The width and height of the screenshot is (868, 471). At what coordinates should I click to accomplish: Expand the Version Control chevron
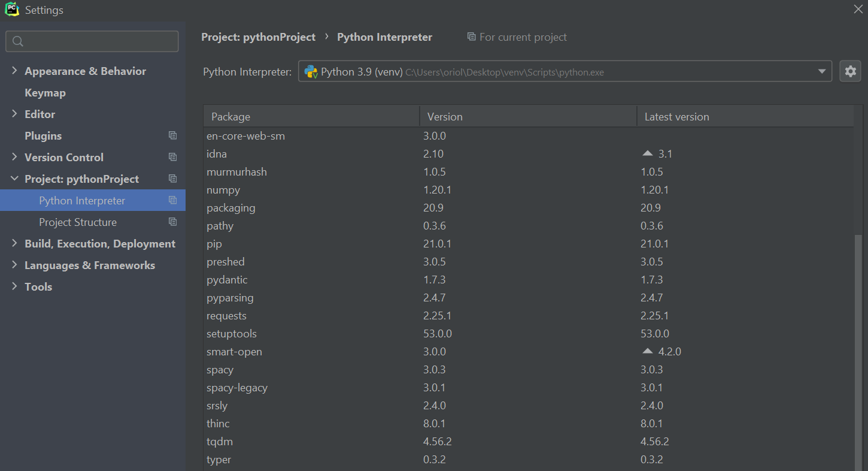[x=14, y=157]
